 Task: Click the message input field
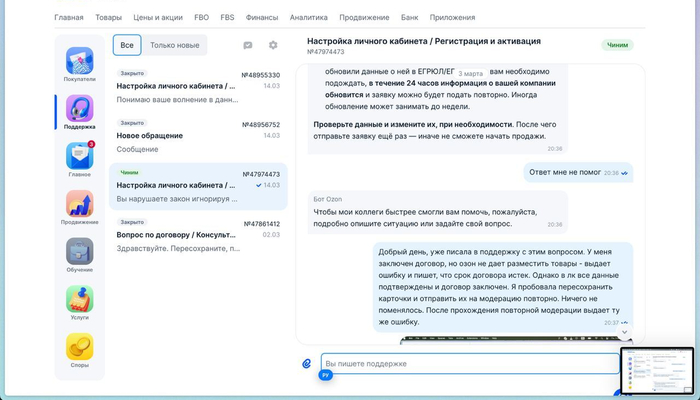(x=468, y=363)
